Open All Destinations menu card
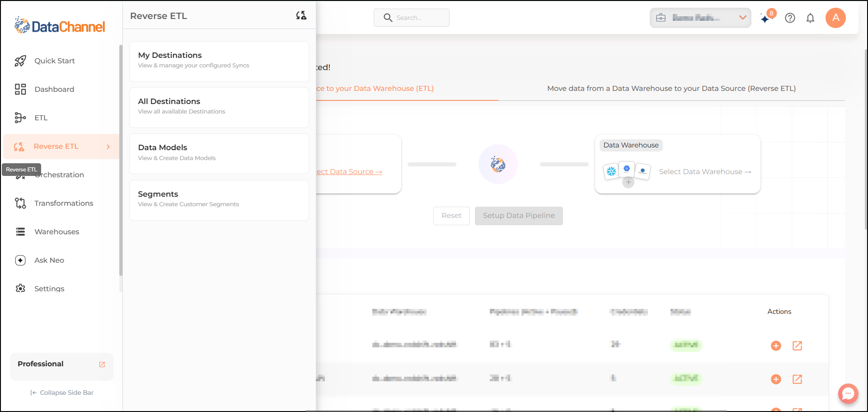The width and height of the screenshot is (868, 412). (x=219, y=108)
